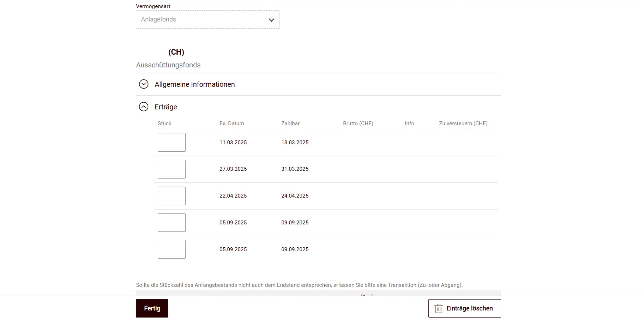
Task: Collapse the Erträge section
Action: click(x=166, y=107)
